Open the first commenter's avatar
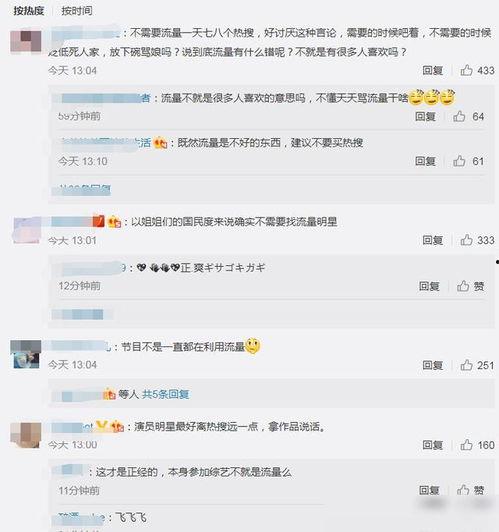The width and height of the screenshot is (499, 532). pyautogui.click(x=26, y=41)
